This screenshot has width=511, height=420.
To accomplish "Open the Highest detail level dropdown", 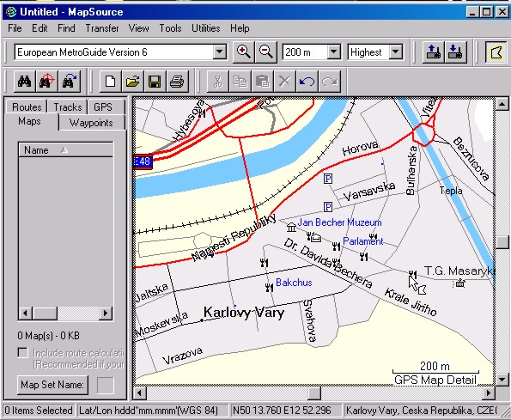I will pos(396,52).
